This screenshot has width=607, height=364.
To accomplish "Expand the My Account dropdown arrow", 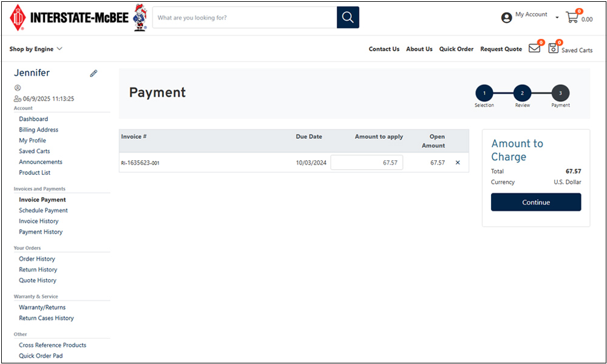I will click(x=557, y=18).
